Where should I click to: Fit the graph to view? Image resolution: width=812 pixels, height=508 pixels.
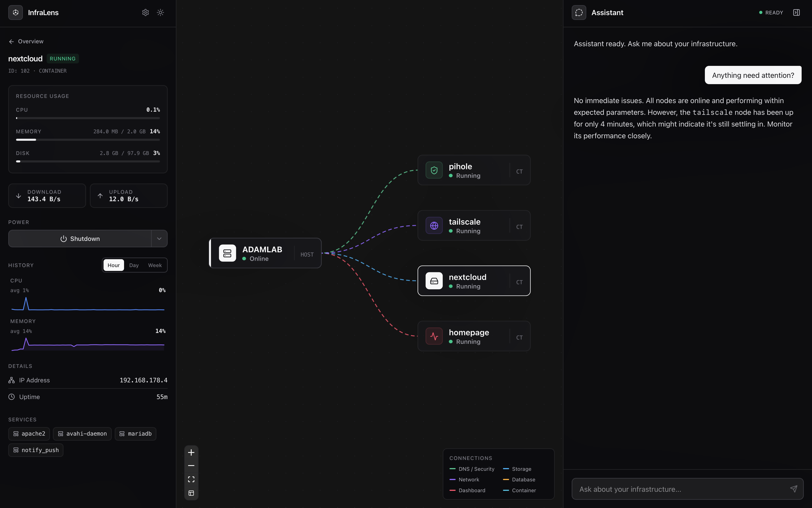(191, 479)
